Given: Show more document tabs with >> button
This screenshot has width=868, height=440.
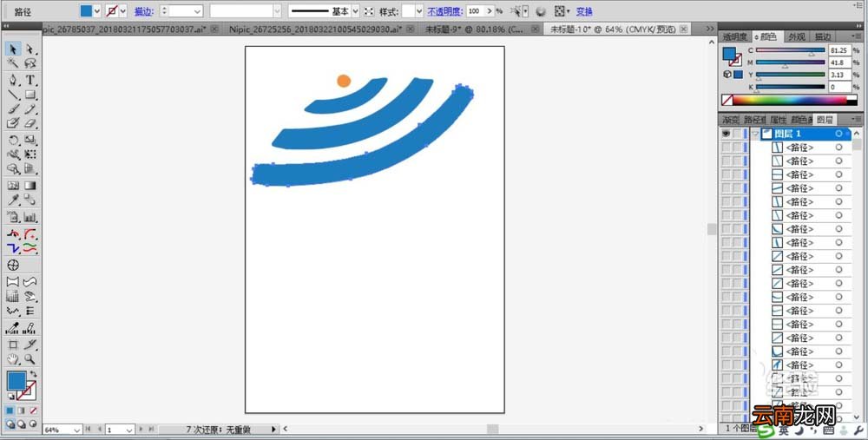Looking at the screenshot, I should click(710, 29).
